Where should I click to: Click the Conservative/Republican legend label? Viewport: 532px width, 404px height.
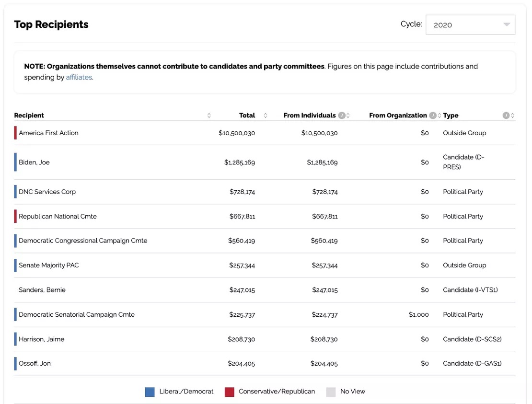277,392
